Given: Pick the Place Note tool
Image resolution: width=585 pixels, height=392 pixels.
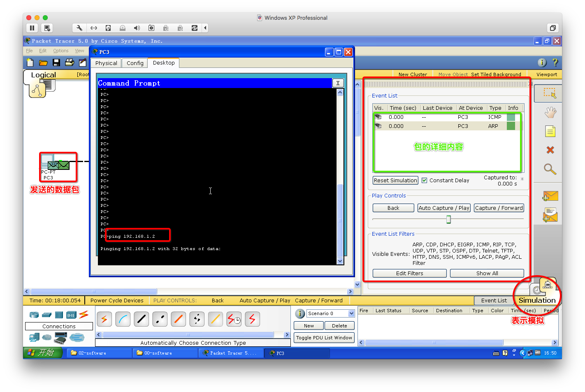Looking at the screenshot, I should 550,132.
